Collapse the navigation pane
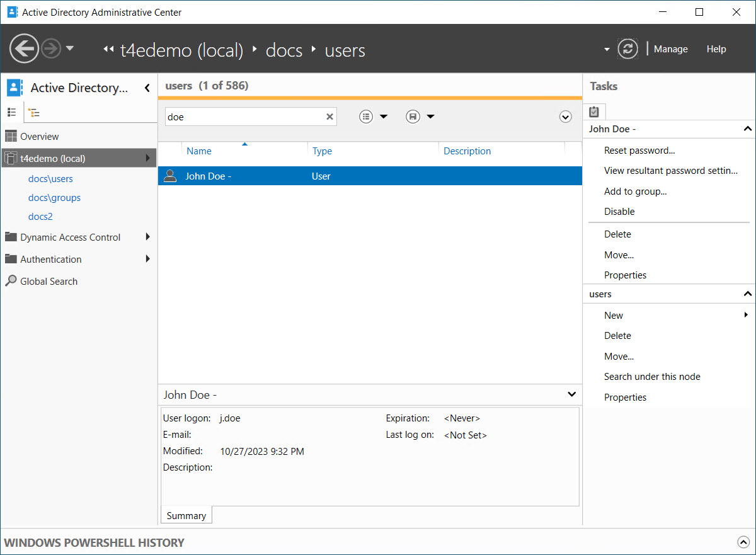 [x=147, y=88]
